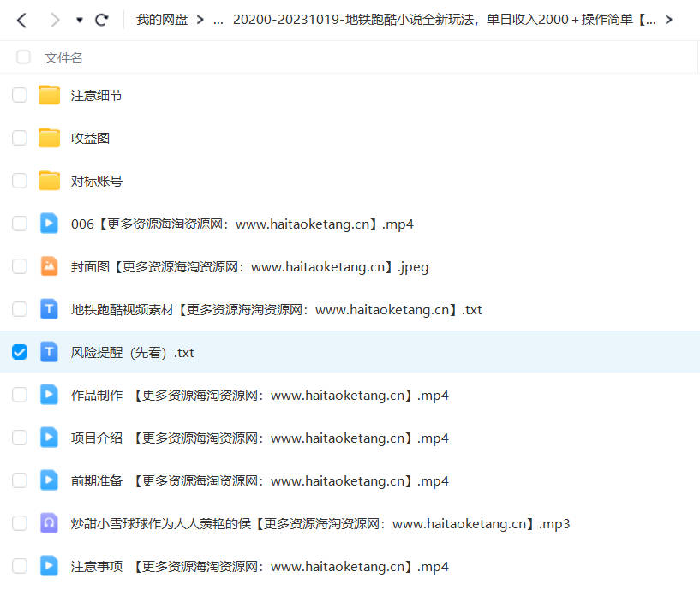The image size is (700, 602).
Task: Open the 收益图 folder name
Action: click(90, 139)
